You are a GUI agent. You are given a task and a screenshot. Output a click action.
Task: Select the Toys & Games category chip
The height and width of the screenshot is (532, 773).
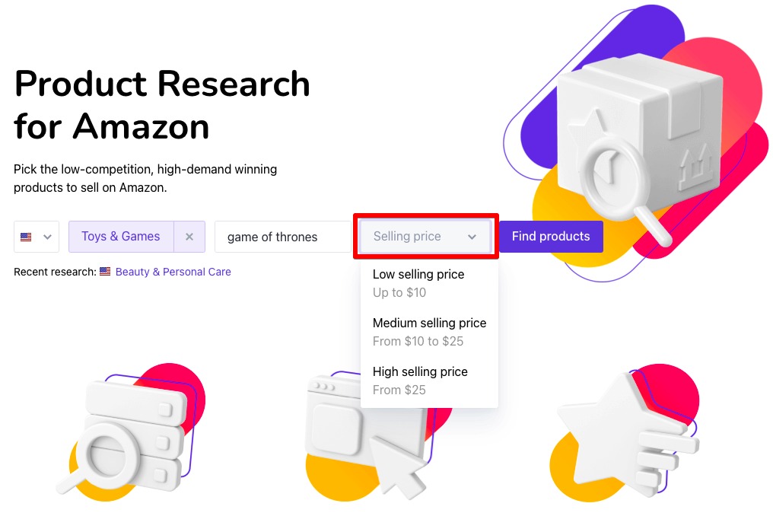pyautogui.click(x=121, y=237)
